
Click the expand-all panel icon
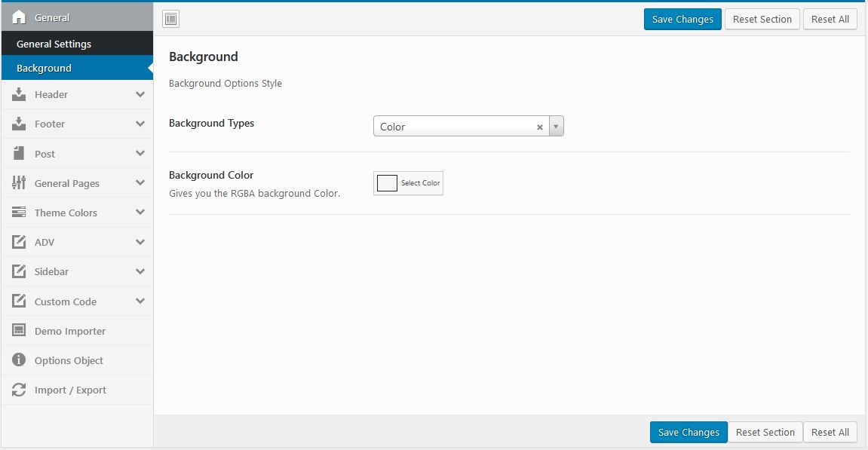click(170, 20)
